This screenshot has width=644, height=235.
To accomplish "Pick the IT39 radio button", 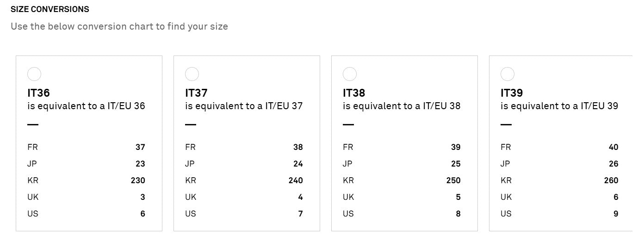I will [x=508, y=74].
